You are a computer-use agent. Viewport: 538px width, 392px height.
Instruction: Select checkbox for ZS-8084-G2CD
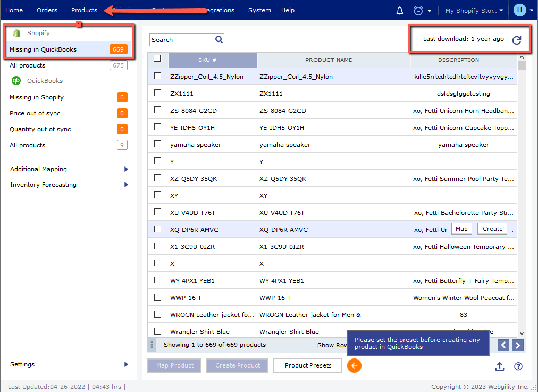[x=157, y=110]
